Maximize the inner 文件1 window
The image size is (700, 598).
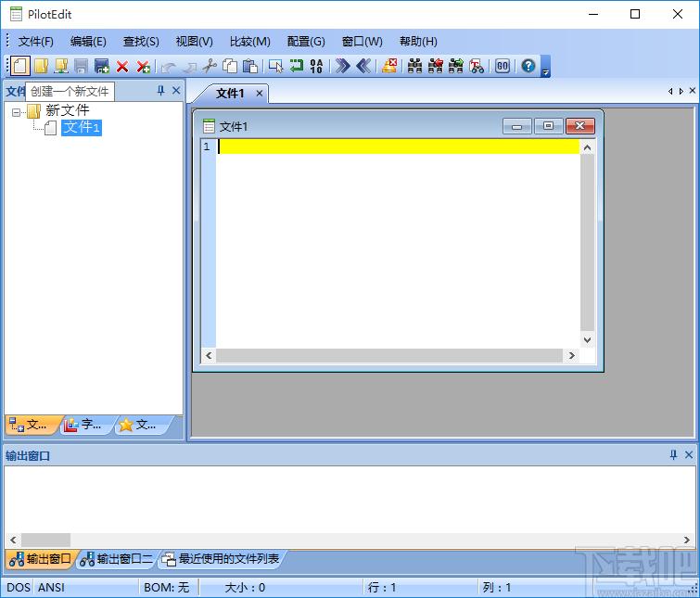tap(548, 126)
